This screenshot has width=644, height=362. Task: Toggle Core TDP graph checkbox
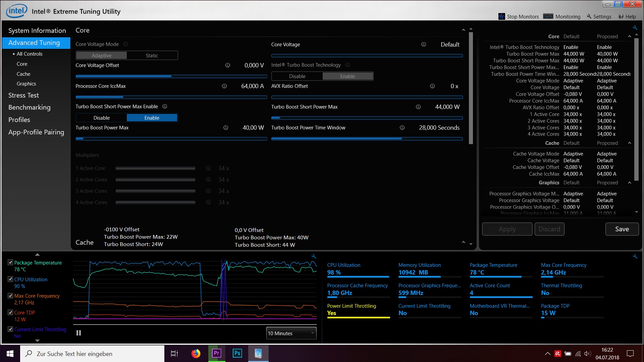tap(10, 312)
